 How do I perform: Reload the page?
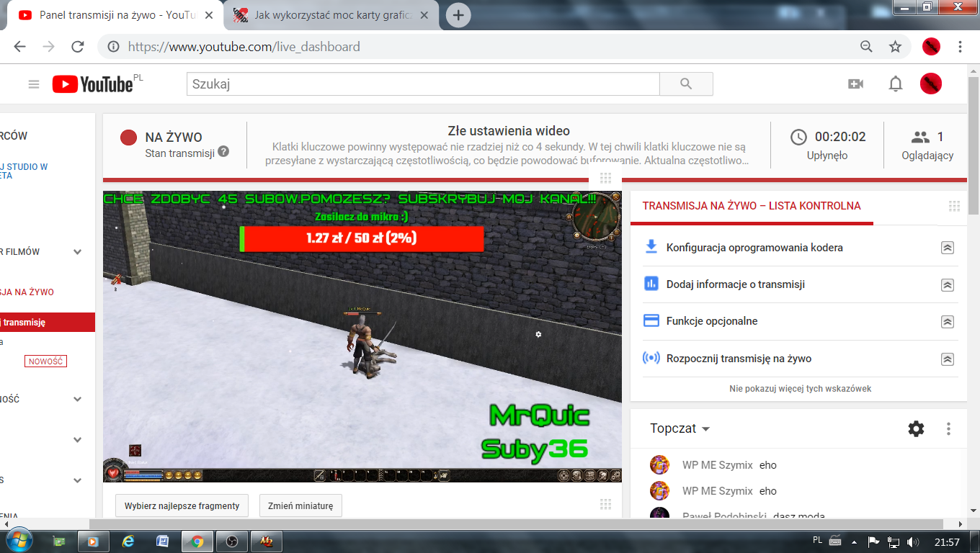(78, 47)
